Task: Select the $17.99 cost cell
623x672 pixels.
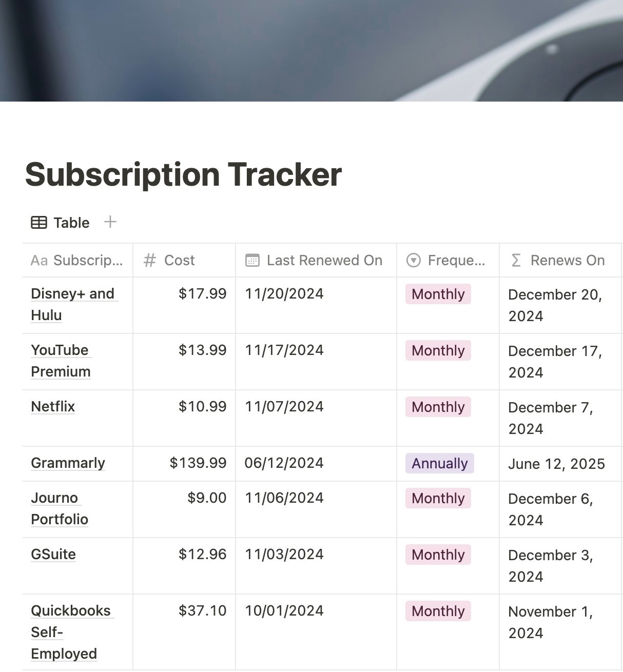Action: [184, 306]
